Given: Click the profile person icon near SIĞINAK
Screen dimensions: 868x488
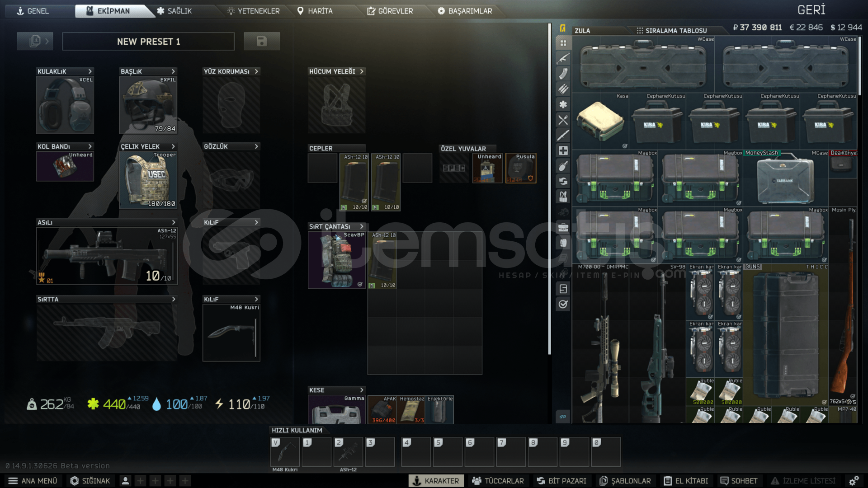Looking at the screenshot, I should [x=125, y=481].
